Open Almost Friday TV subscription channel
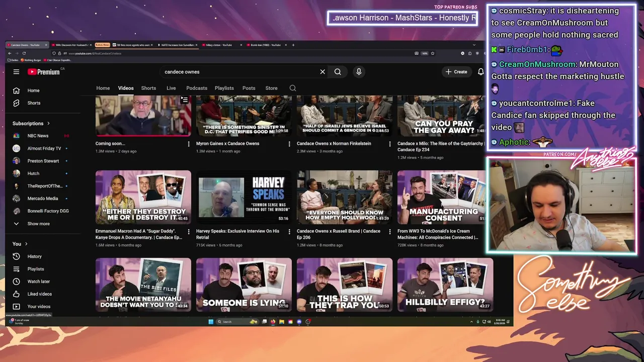 tap(44, 148)
